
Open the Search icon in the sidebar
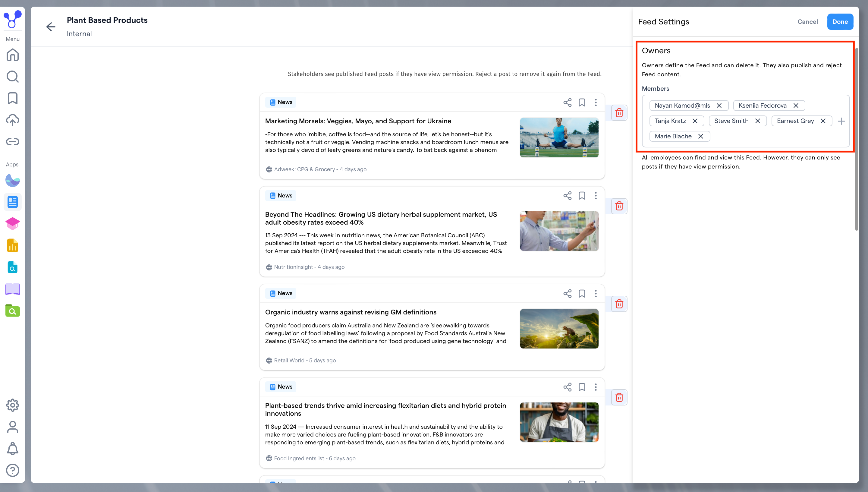(x=12, y=77)
